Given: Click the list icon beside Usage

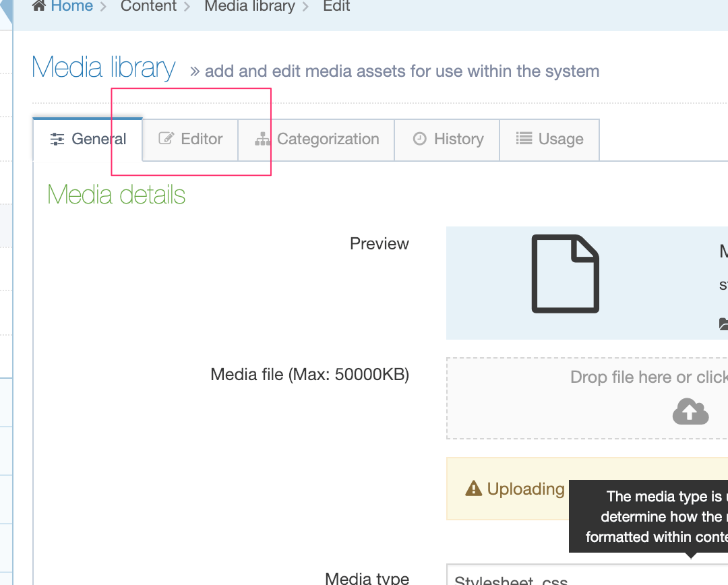Looking at the screenshot, I should (524, 139).
